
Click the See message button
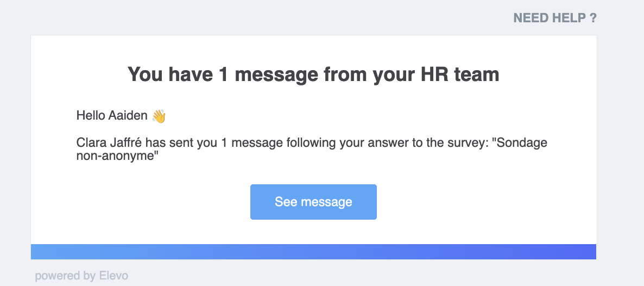pos(313,202)
